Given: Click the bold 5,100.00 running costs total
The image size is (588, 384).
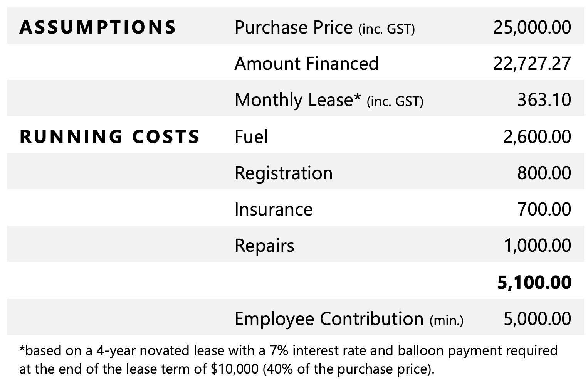Looking at the screenshot, I should point(534,282).
